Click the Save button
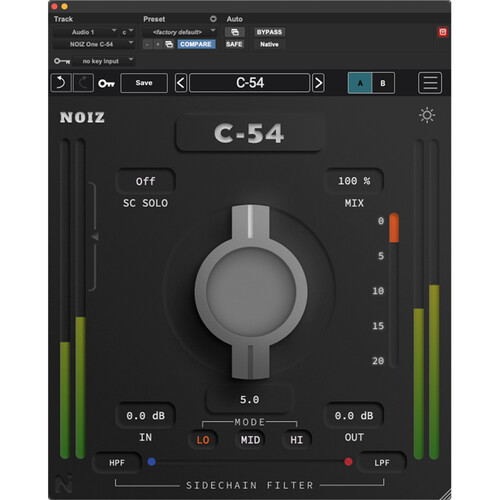 point(144,83)
